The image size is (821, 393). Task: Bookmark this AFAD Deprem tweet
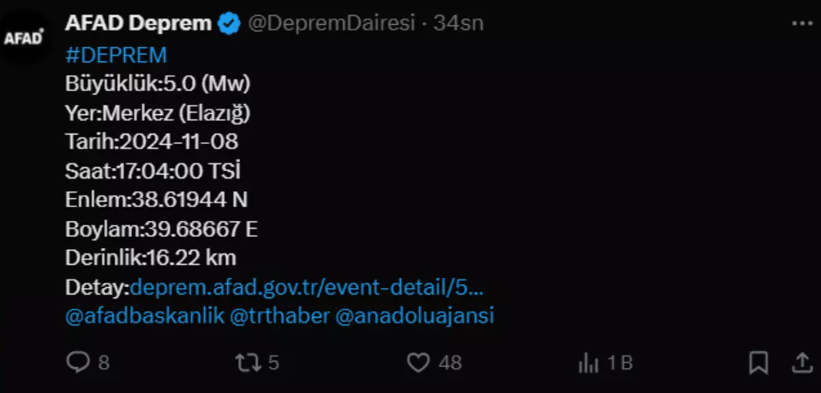pyautogui.click(x=759, y=363)
